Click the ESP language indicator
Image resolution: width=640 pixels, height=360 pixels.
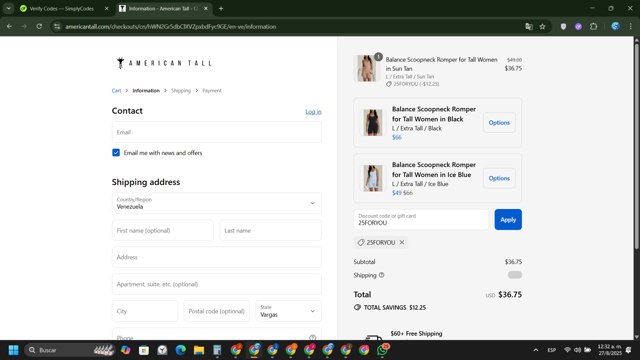click(x=551, y=350)
